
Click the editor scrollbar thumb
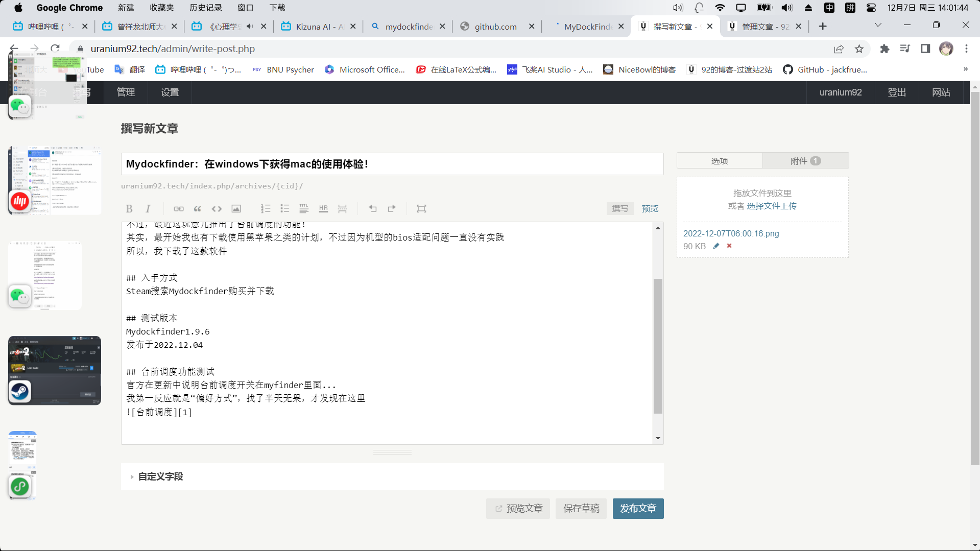click(658, 346)
